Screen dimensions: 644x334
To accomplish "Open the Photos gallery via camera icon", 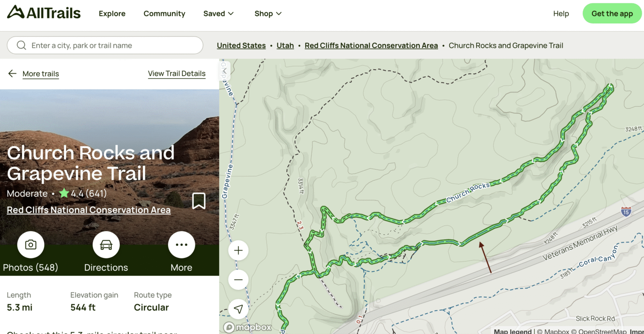I will 31,245.
